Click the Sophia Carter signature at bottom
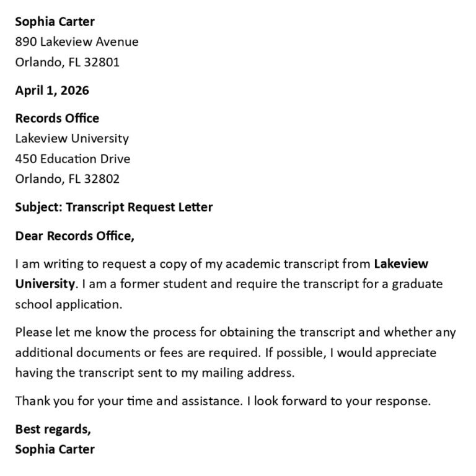 pos(55,449)
